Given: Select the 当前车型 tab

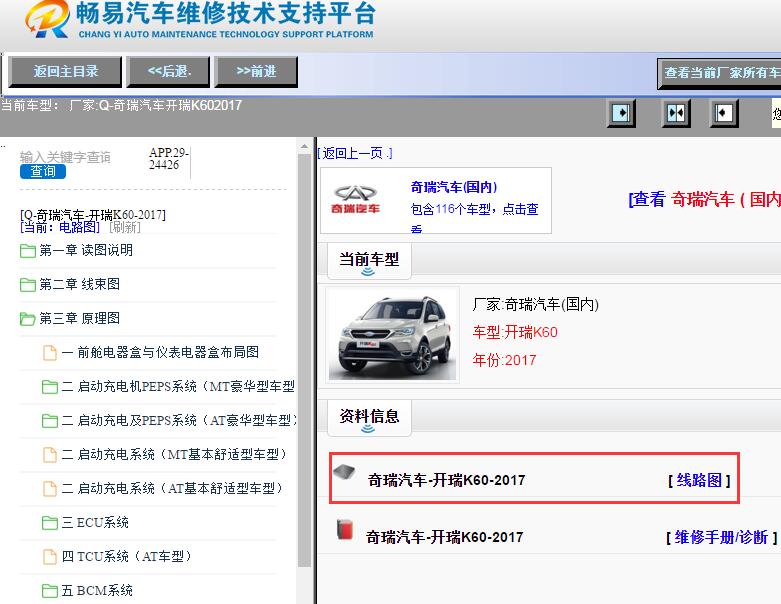Looking at the screenshot, I should click(369, 260).
